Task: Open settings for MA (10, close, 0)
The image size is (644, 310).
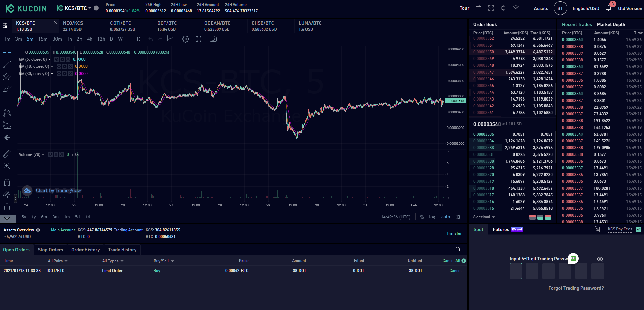Action: click(x=65, y=66)
